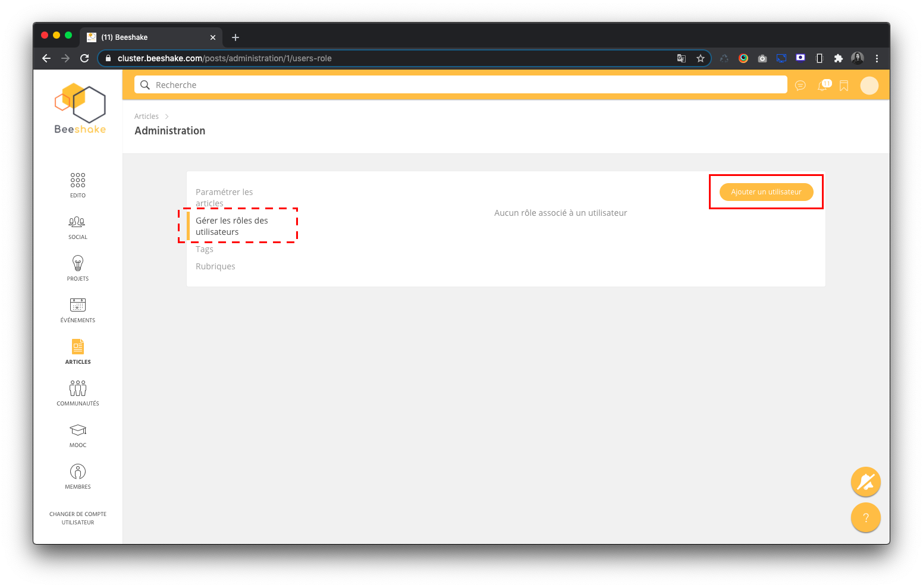The height and width of the screenshot is (588, 923).
Task: Click the search magnifier icon
Action: (145, 85)
